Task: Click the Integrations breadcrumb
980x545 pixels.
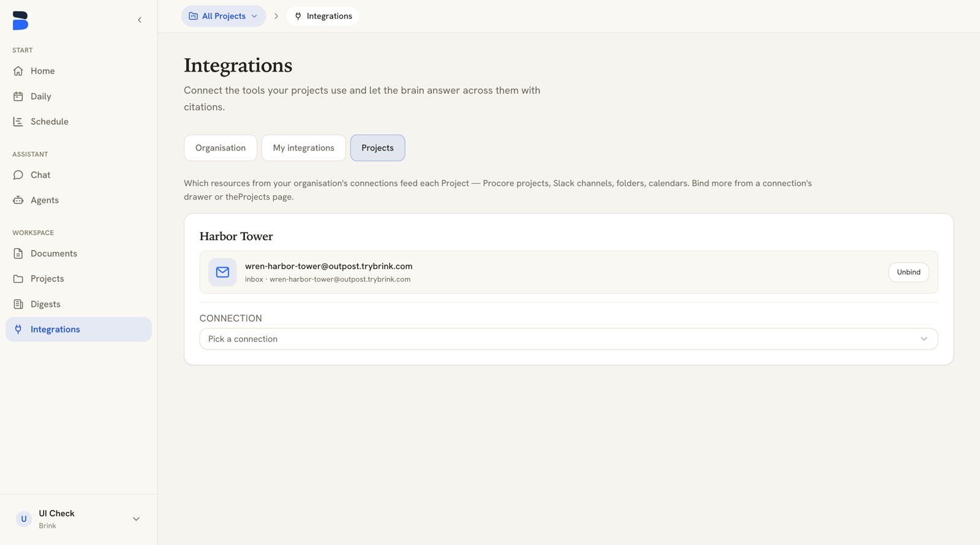Action: pyautogui.click(x=323, y=16)
